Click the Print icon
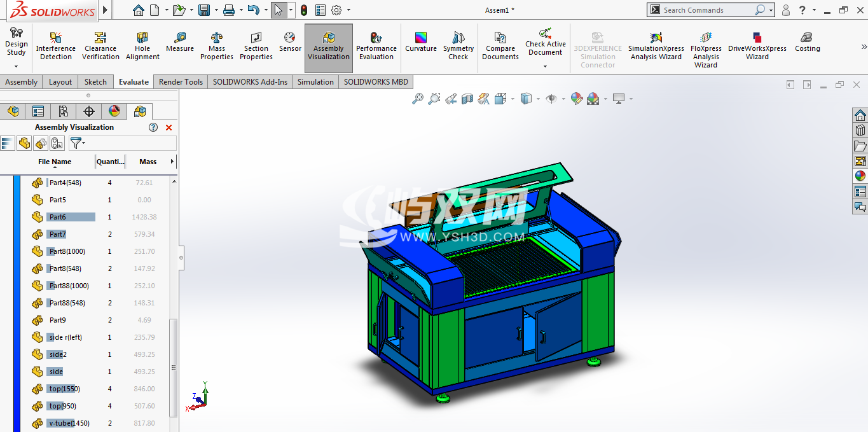Screen dimensions: 868x432 tap(229, 10)
